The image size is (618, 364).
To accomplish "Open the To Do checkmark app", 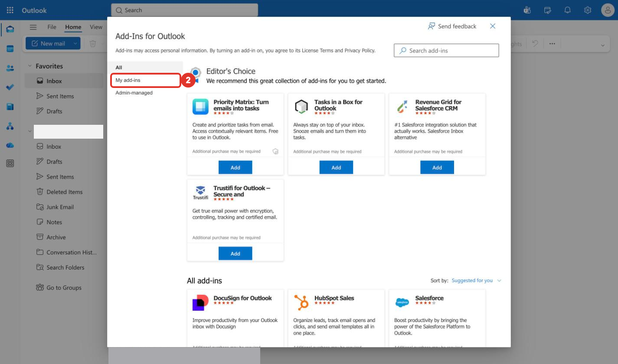I will (10, 87).
